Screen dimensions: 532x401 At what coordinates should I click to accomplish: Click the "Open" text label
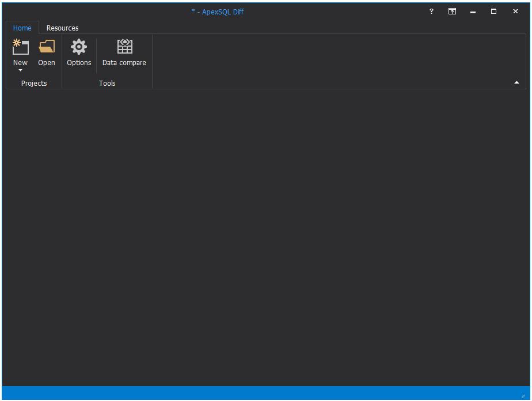click(47, 63)
